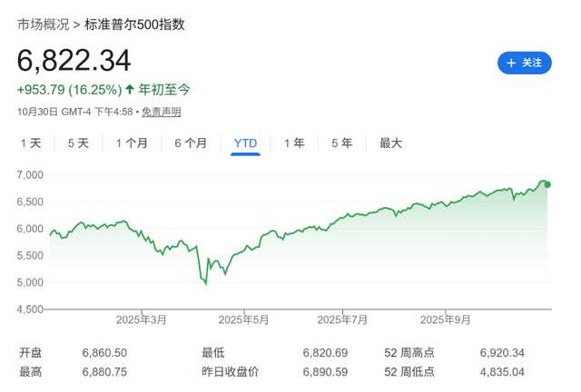Image resolution: width=581 pixels, height=392 pixels.
Task: Click the index value 6,822.34
Action: (x=74, y=61)
